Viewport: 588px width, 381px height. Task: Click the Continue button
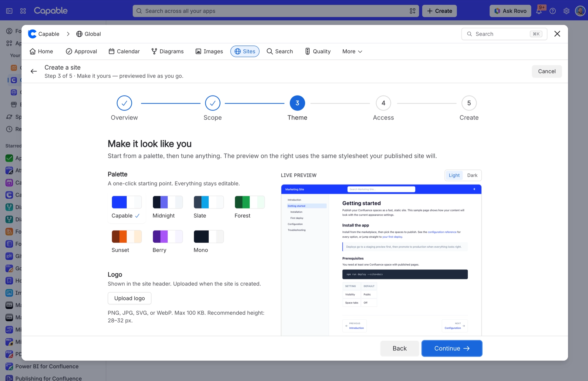pos(452,348)
